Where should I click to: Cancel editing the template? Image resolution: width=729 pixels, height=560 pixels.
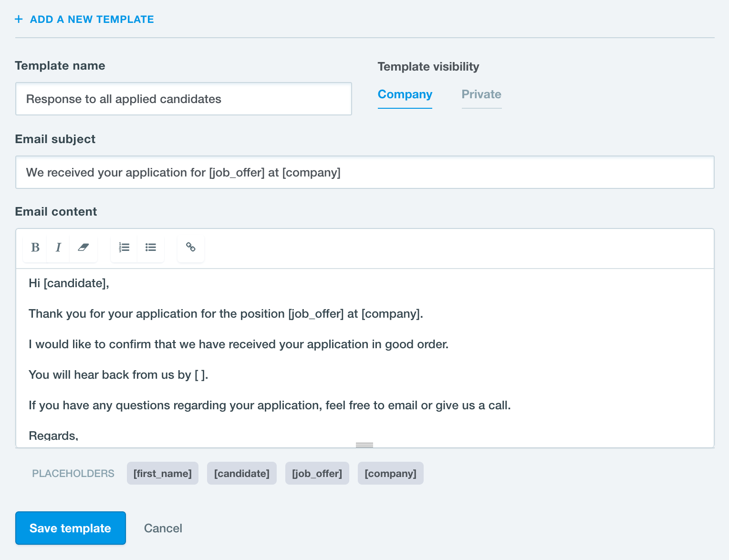tap(163, 528)
